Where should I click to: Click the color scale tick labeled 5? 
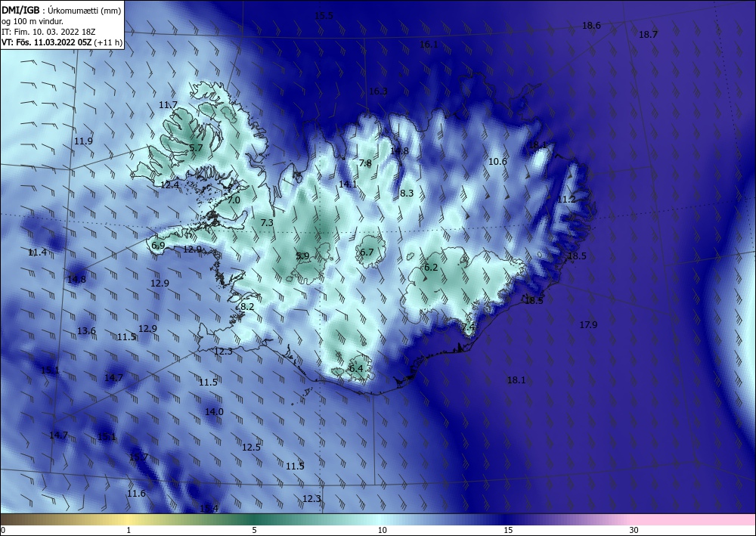254,530
